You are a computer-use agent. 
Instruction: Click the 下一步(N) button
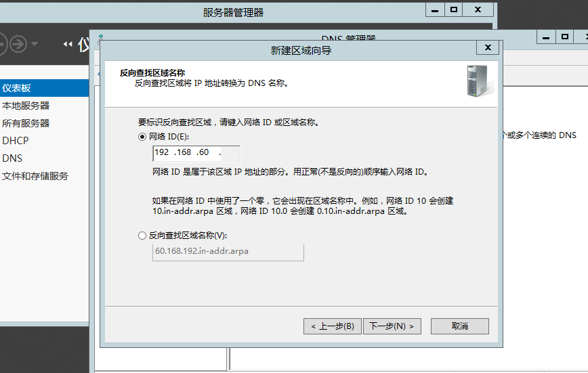(392, 326)
